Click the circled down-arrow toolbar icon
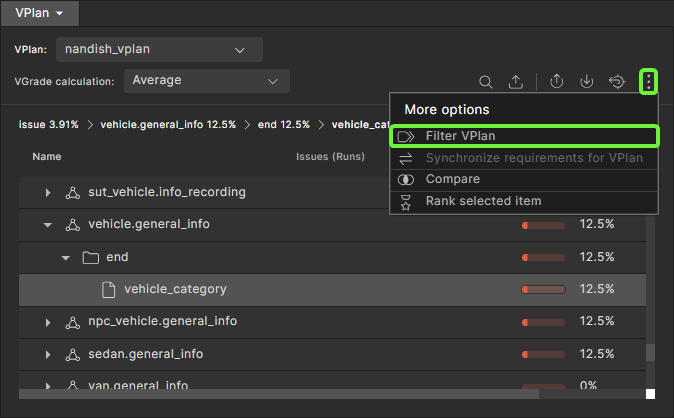The width and height of the screenshot is (674, 418). pos(587,82)
